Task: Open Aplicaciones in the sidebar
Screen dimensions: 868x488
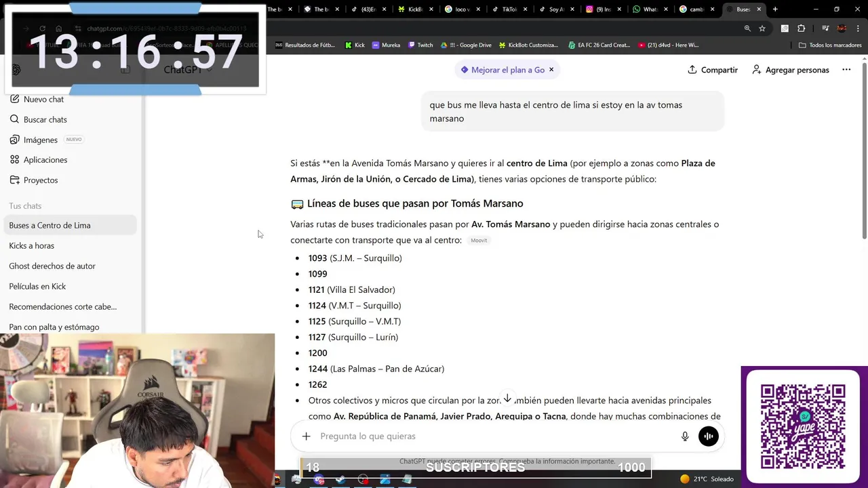Action: (x=39, y=160)
